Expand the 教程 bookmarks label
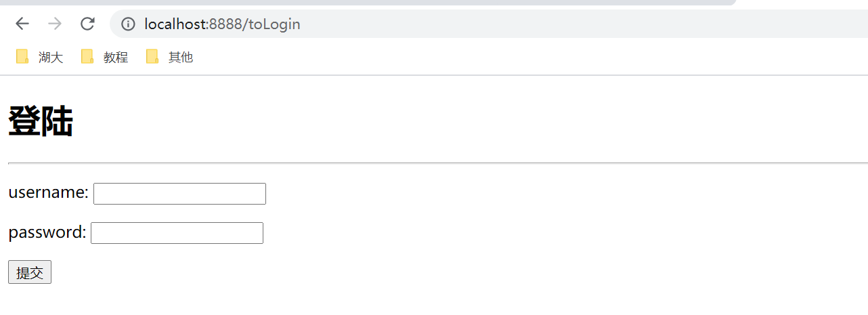This screenshot has height=315, width=868. [116, 58]
